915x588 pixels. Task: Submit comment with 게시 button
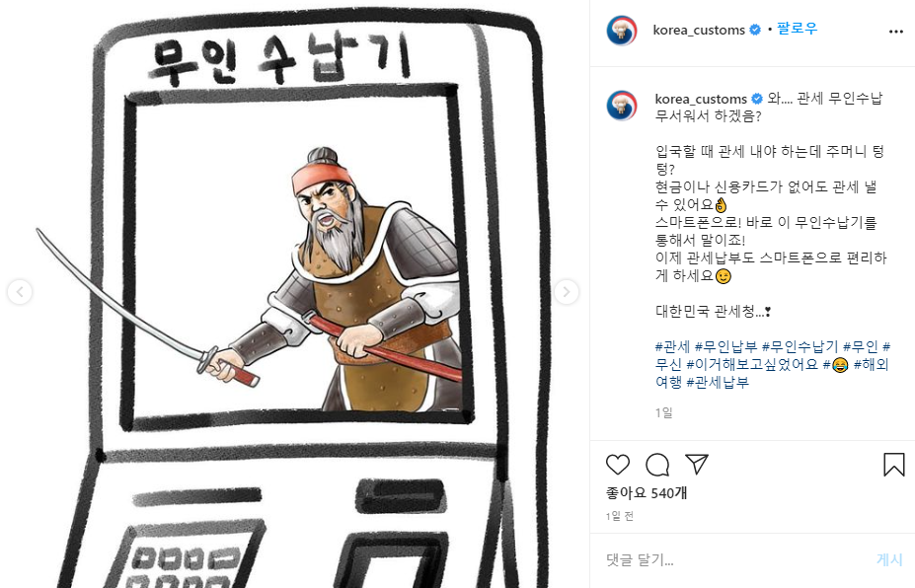pos(889,560)
